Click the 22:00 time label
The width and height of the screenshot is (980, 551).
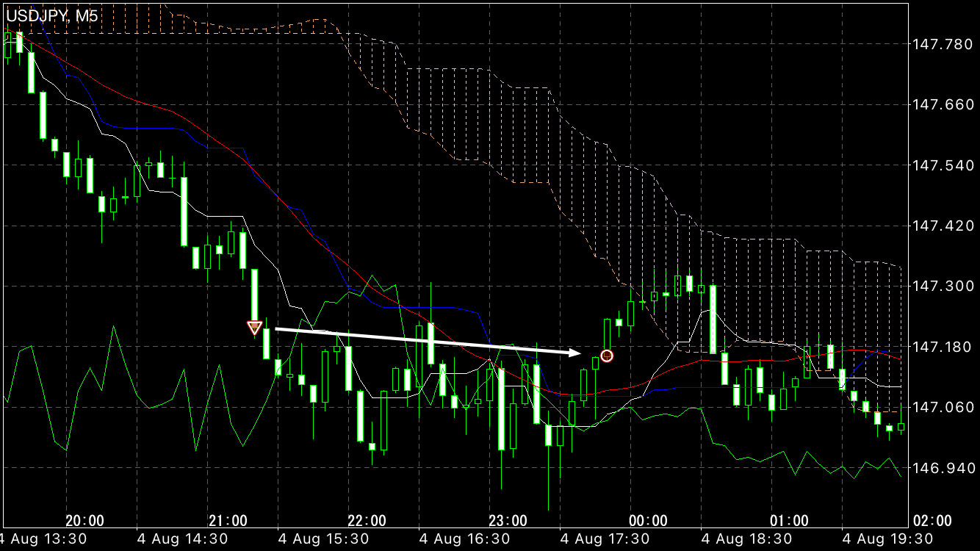[367, 521]
